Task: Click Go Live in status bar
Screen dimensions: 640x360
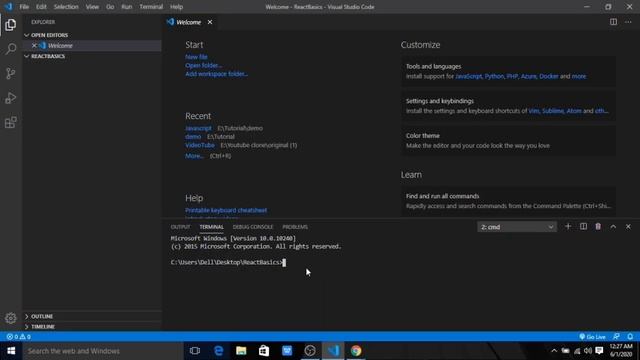Action: (592, 337)
